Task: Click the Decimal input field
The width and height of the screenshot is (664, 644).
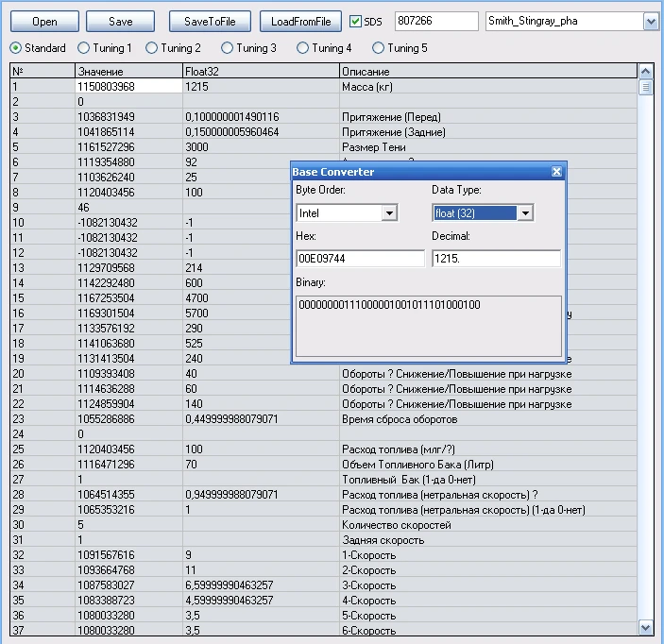Action: (x=496, y=259)
